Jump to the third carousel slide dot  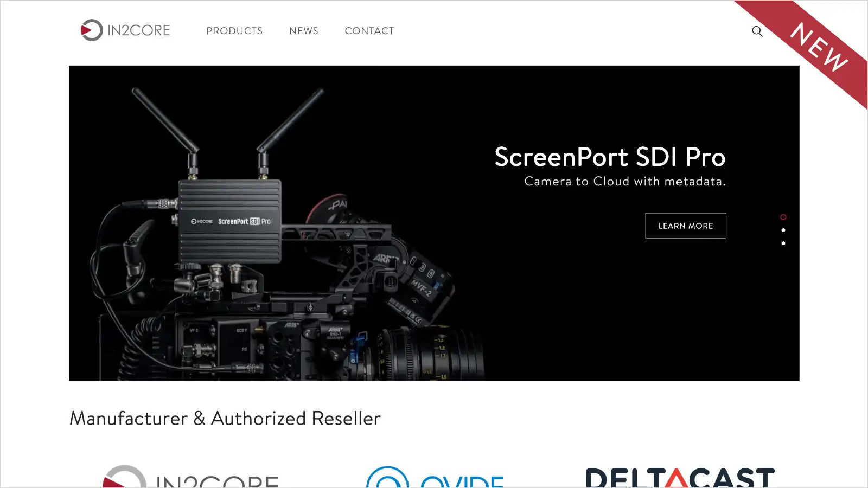coord(783,243)
